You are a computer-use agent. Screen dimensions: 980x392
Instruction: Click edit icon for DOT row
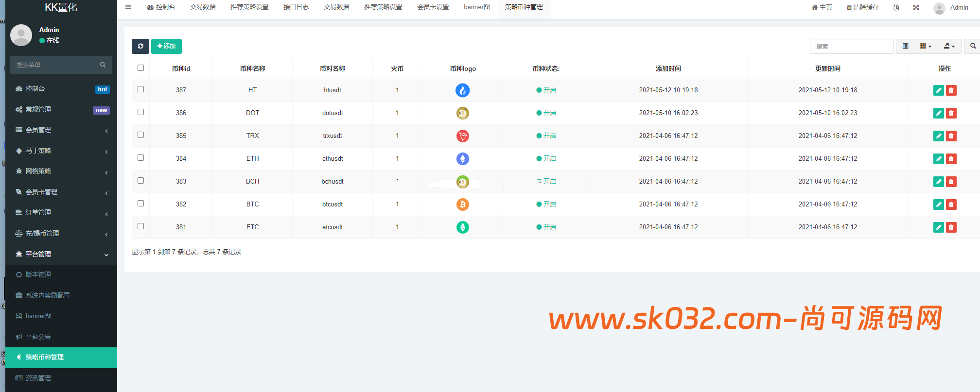click(939, 113)
